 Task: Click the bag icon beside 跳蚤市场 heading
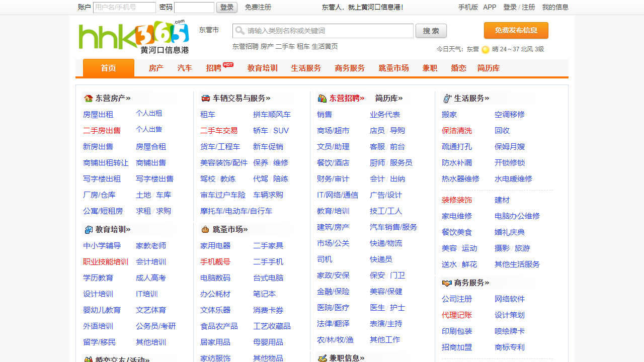(205, 230)
